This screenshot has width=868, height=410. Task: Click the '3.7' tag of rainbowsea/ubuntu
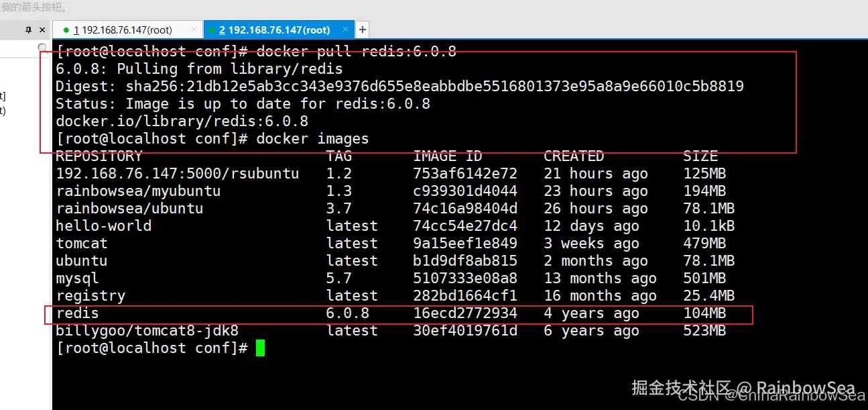click(339, 208)
